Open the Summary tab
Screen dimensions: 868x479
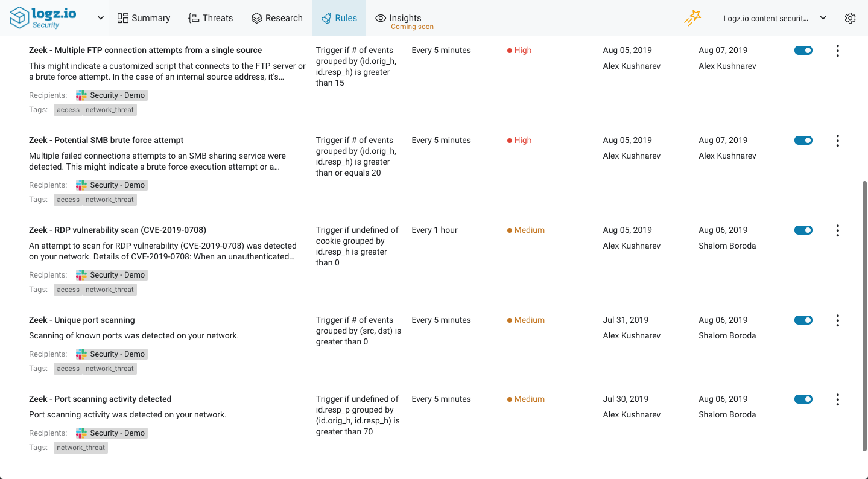click(x=144, y=18)
